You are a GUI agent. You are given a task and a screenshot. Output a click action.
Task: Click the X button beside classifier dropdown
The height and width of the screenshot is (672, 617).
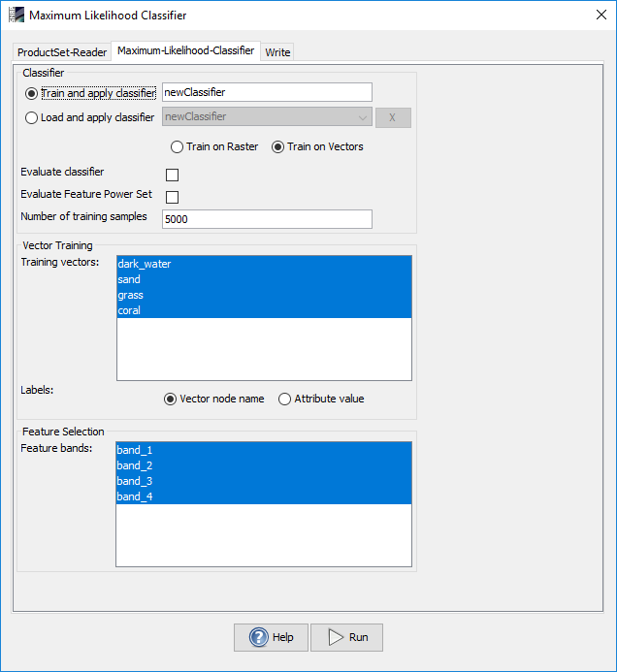click(393, 118)
